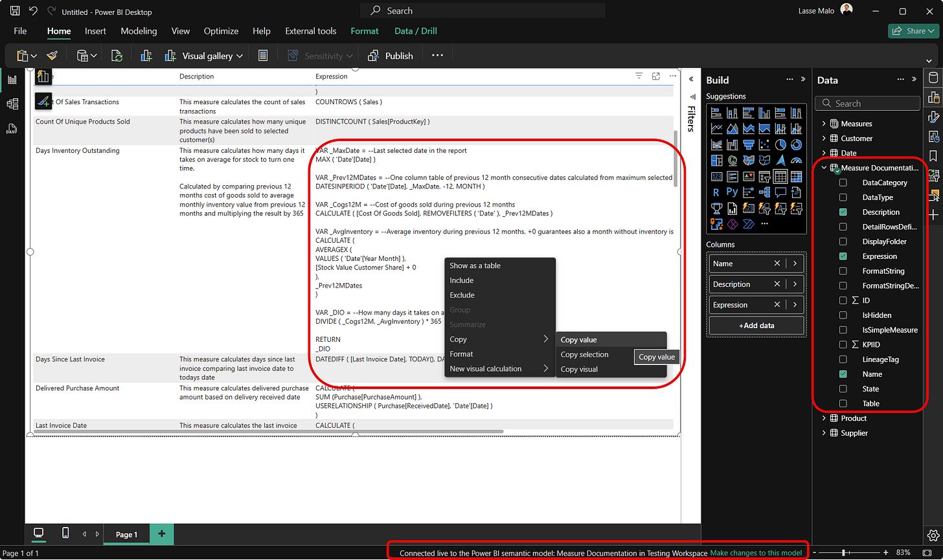This screenshot has width=943, height=560.
Task: Select the Pie chart visual type
Action: coord(780,144)
